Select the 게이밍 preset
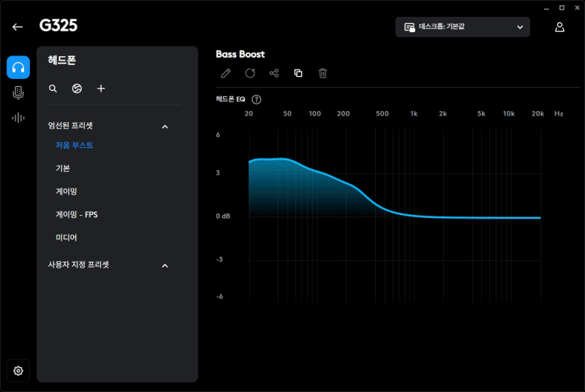Image resolution: width=585 pixels, height=392 pixels. click(67, 192)
